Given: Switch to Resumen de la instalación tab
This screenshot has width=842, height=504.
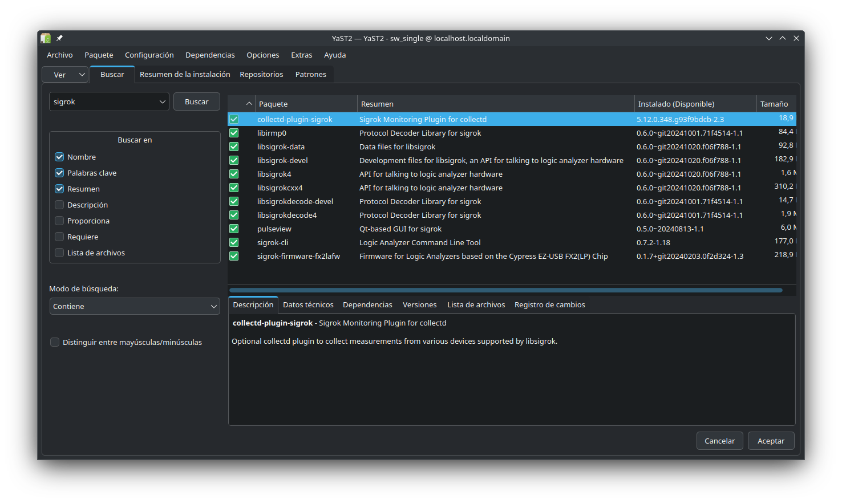Looking at the screenshot, I should [185, 74].
